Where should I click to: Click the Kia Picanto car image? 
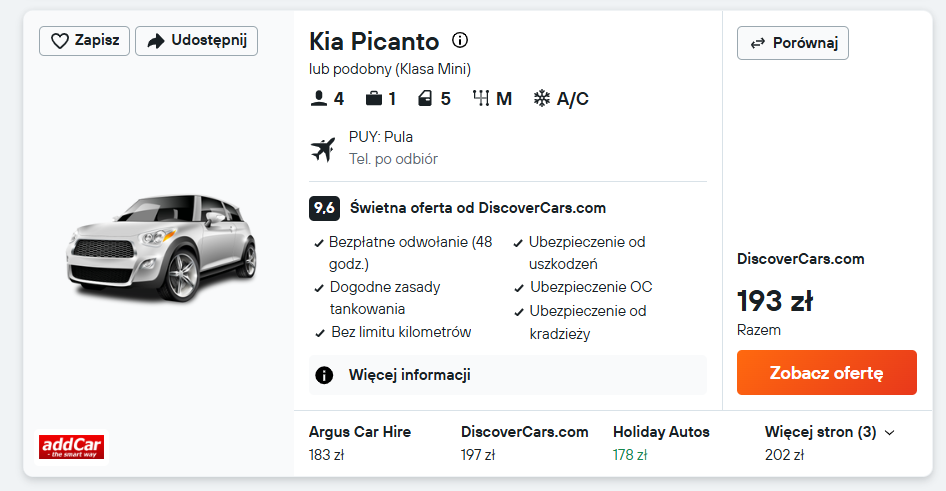point(161,248)
